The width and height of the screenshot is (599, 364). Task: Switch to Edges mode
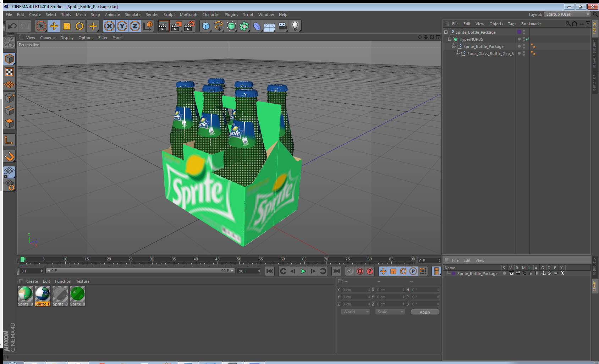point(9,110)
